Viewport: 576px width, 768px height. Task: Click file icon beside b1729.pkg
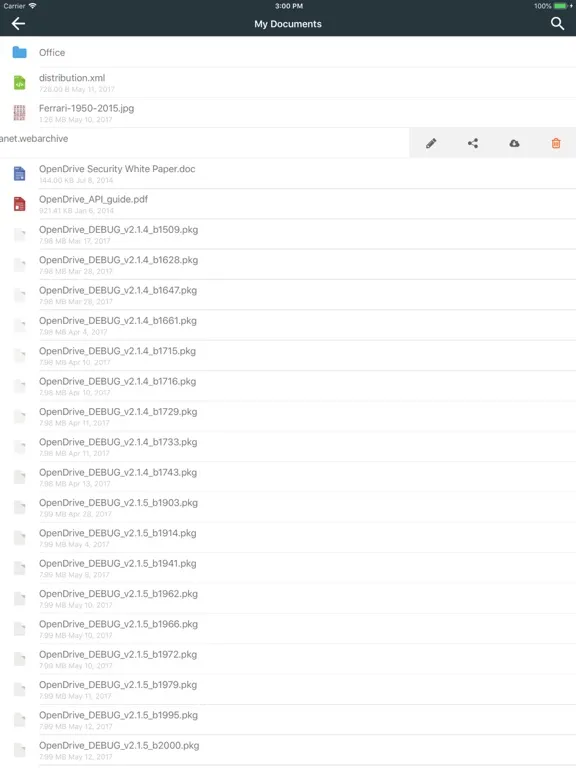[x=20, y=417]
